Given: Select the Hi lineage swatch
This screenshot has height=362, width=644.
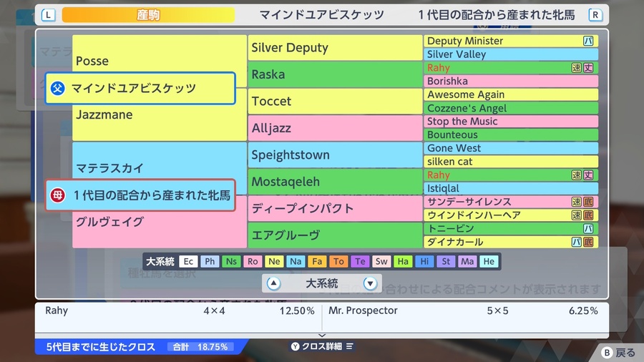Looking at the screenshot, I should (424, 261).
